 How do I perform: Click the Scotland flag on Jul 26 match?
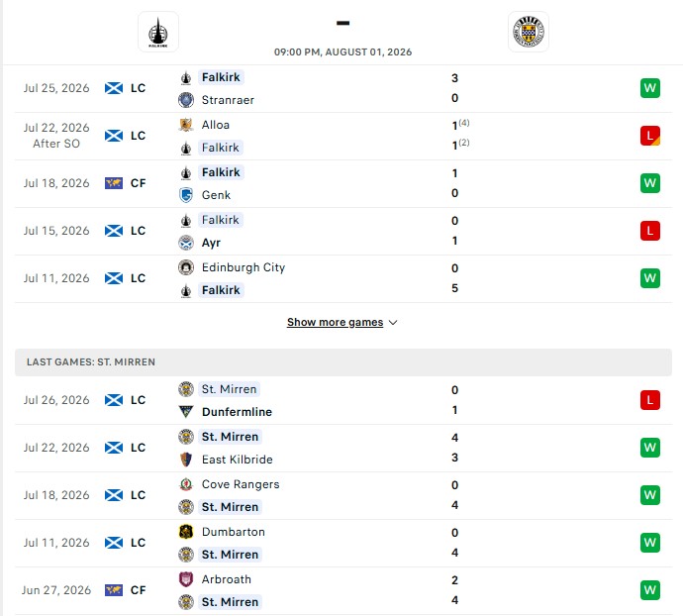click(114, 400)
